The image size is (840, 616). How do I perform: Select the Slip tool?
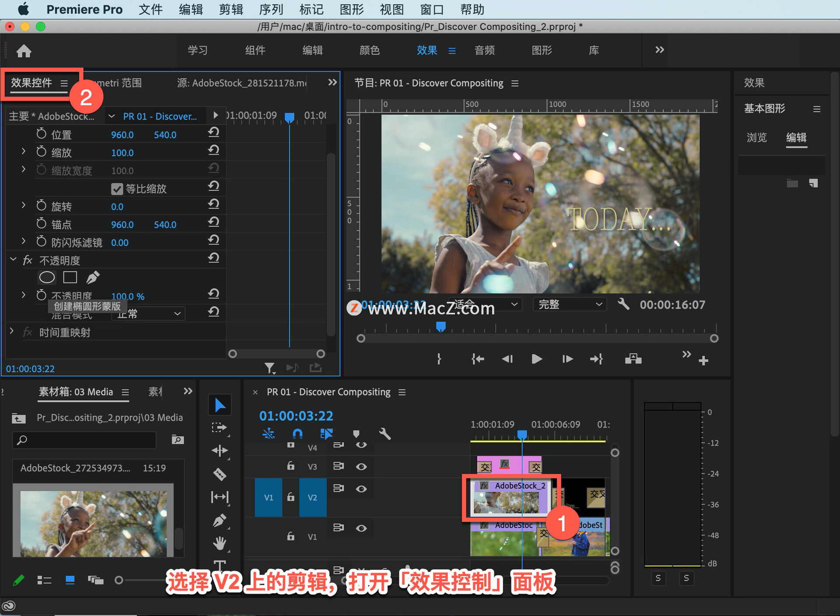click(220, 497)
